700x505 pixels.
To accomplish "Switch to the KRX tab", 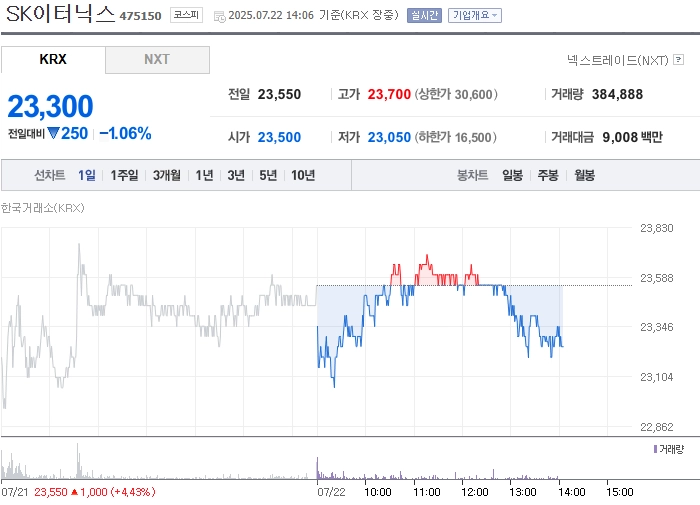I will 53,59.
